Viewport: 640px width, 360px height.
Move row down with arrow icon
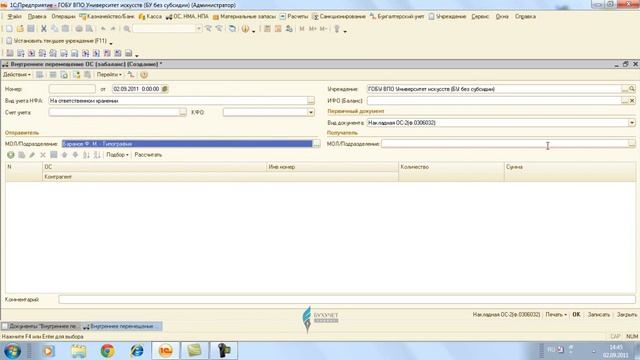(x=75, y=155)
